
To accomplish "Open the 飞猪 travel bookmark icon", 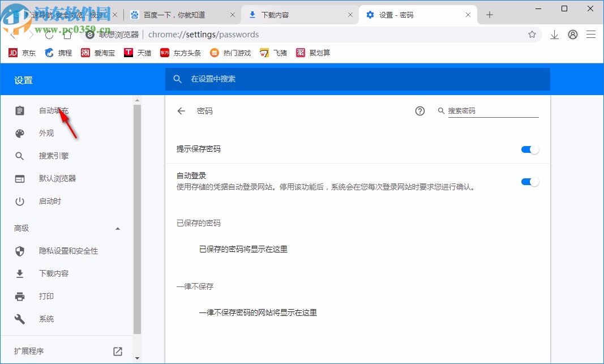I will click(x=264, y=53).
